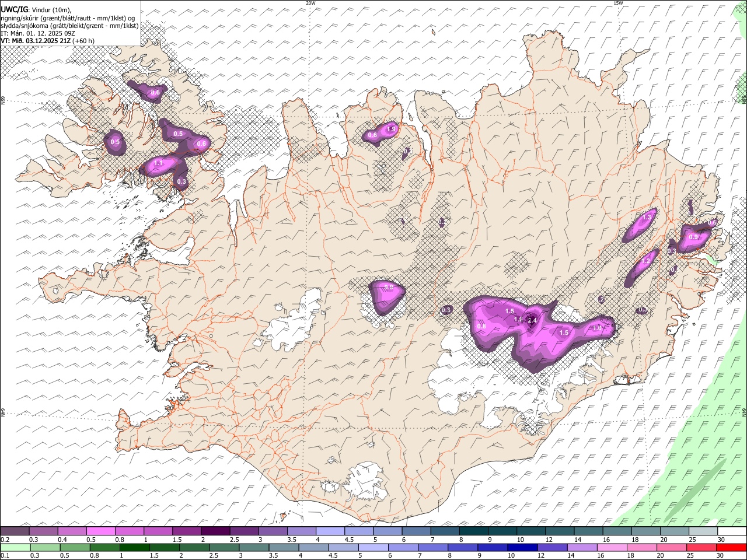The height and width of the screenshot is (560, 747).
Task: Click the lavender 4–4.5 snow scale swatch
Action: 330,531
